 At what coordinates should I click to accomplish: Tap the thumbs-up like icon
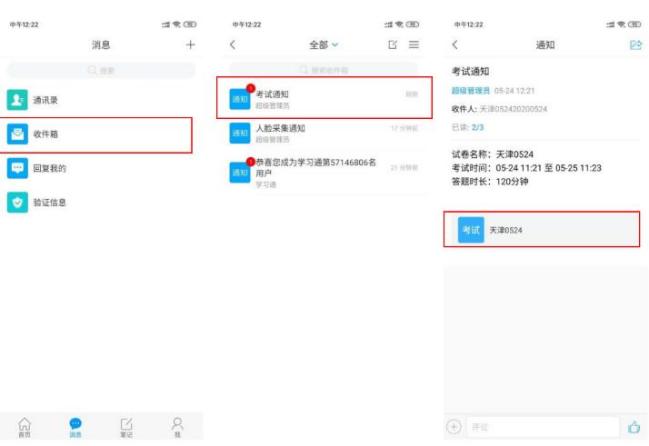pos(634,427)
